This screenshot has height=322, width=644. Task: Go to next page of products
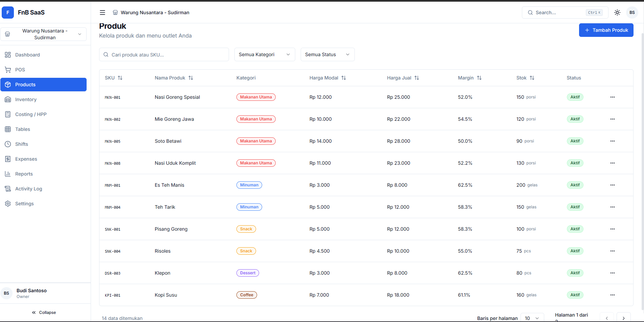(624, 318)
